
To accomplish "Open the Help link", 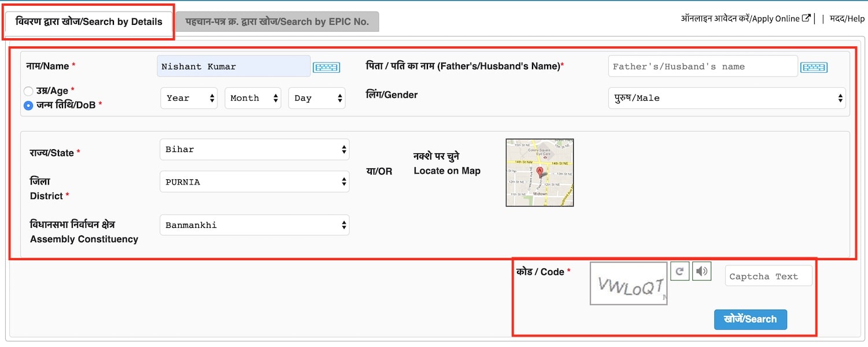I will (847, 19).
